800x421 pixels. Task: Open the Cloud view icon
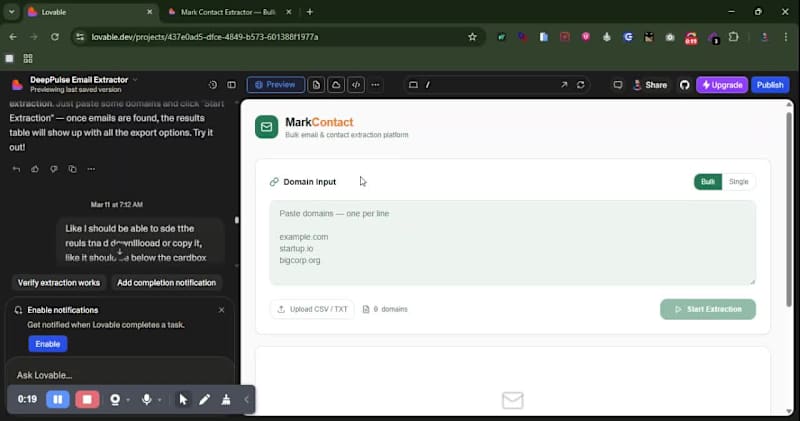[336, 85]
